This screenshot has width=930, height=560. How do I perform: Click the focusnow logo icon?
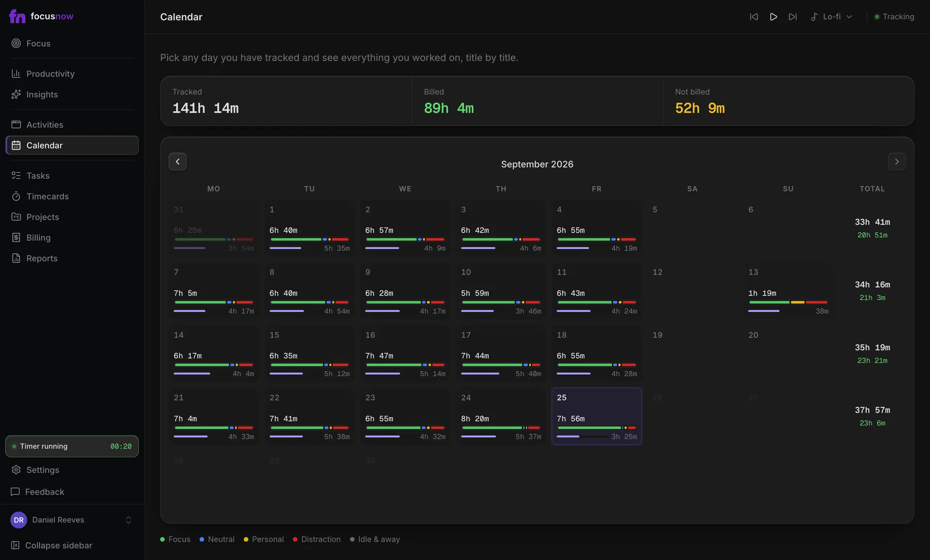click(x=17, y=16)
